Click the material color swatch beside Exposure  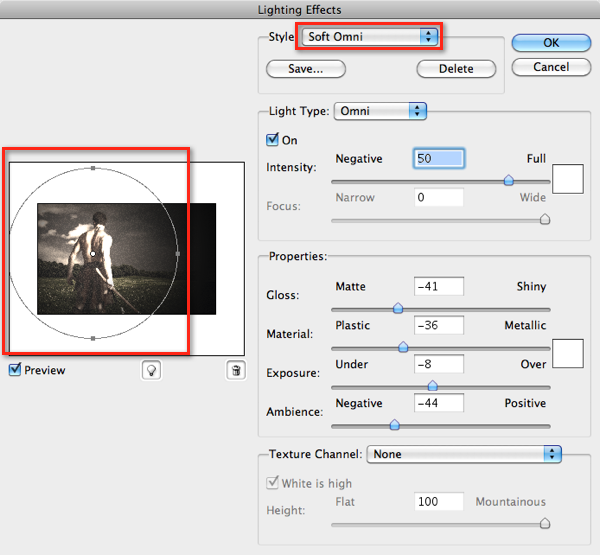[568, 353]
